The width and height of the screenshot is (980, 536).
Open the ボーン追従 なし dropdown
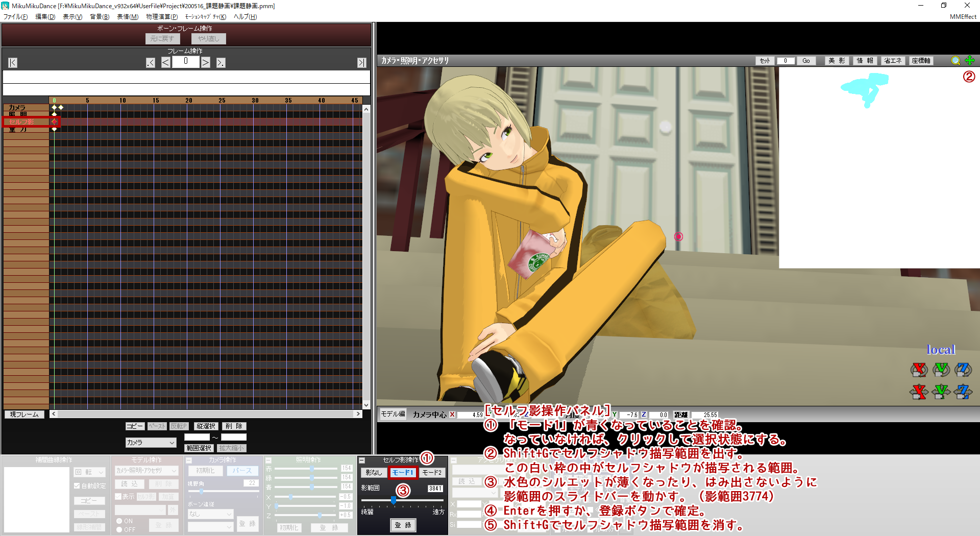point(210,514)
